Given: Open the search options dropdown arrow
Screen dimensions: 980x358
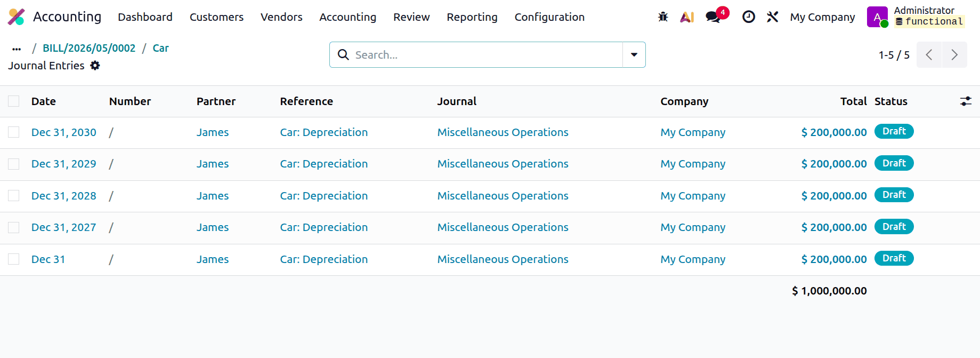Looking at the screenshot, I should coord(634,55).
